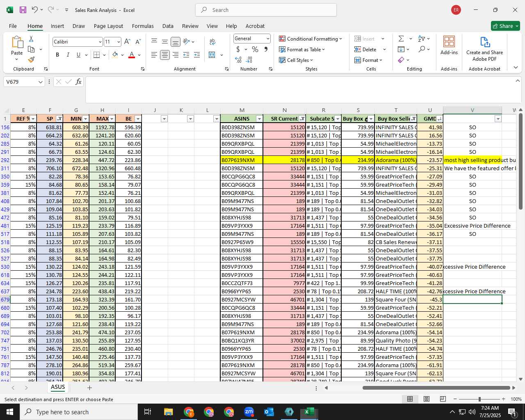The height and width of the screenshot is (420, 525).
Task: Toggle Bottom Align
Action: click(x=176, y=41)
